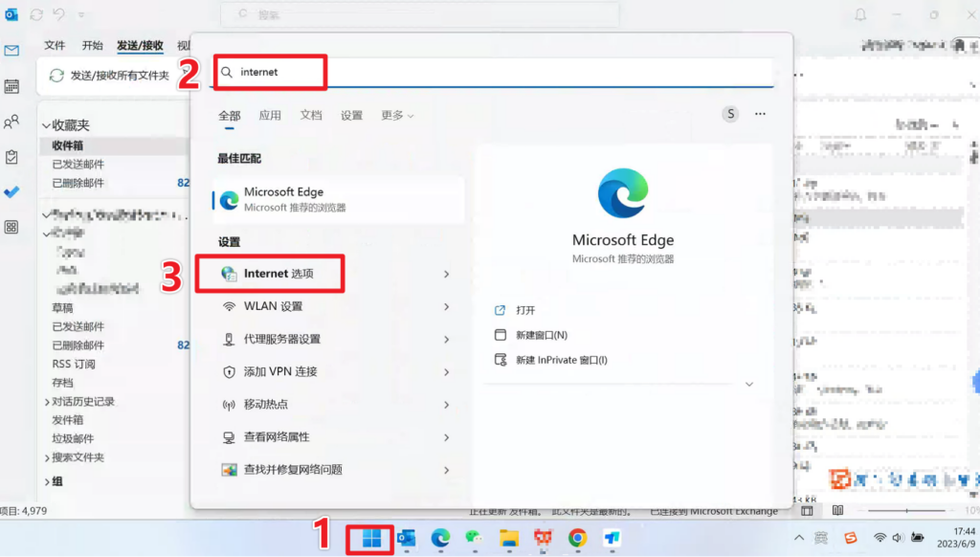Open Outlook Calendar from the left sidebar
Image resolution: width=980 pixels, height=557 pixels.
11,86
